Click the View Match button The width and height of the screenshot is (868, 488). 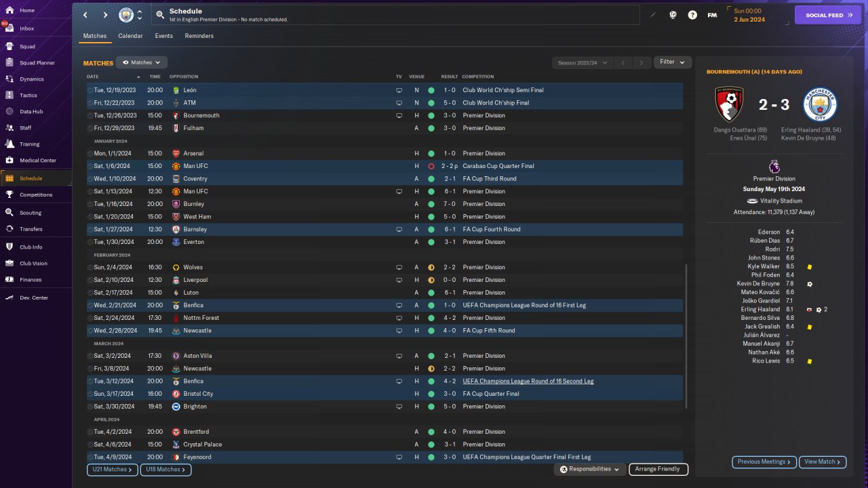point(823,462)
